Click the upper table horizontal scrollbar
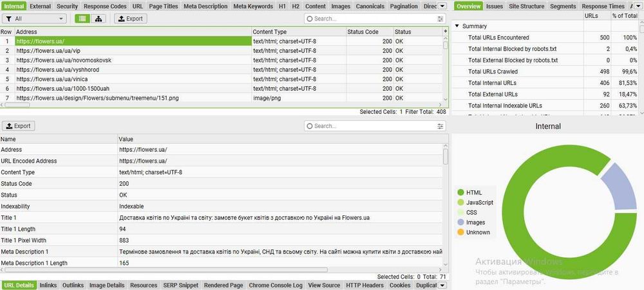This screenshot has width=644, height=290. [17, 105]
